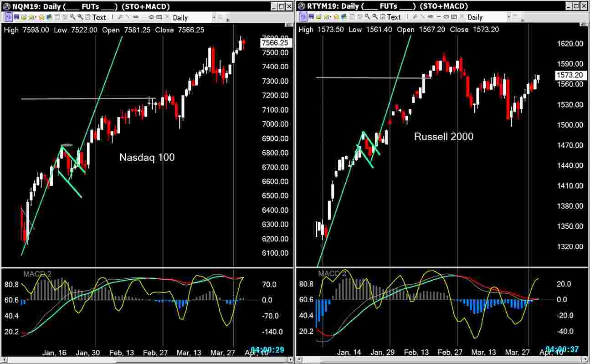This screenshot has height=364, width=590.
Task: Click the blue monitor icon in RTYM19 toolbar
Action: point(344,17)
